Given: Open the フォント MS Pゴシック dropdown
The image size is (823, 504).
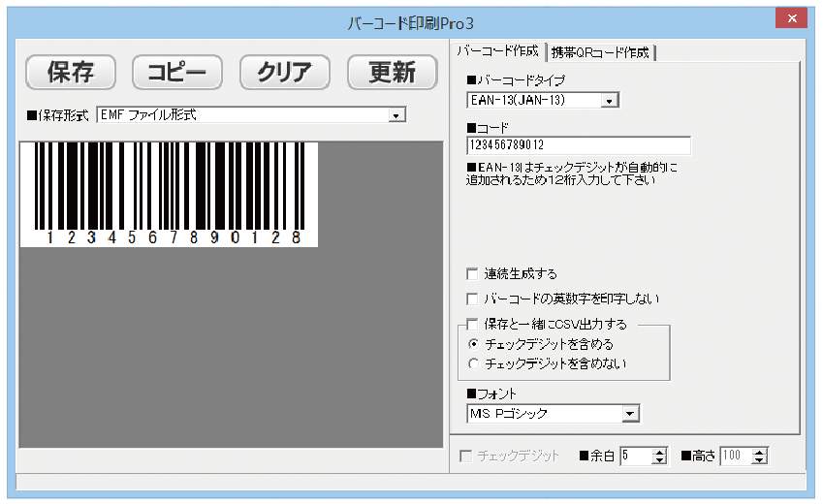Looking at the screenshot, I should (x=630, y=414).
